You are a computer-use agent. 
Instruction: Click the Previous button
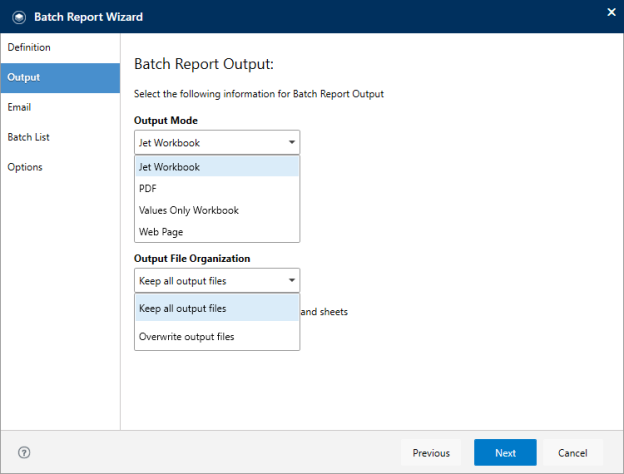(431, 453)
